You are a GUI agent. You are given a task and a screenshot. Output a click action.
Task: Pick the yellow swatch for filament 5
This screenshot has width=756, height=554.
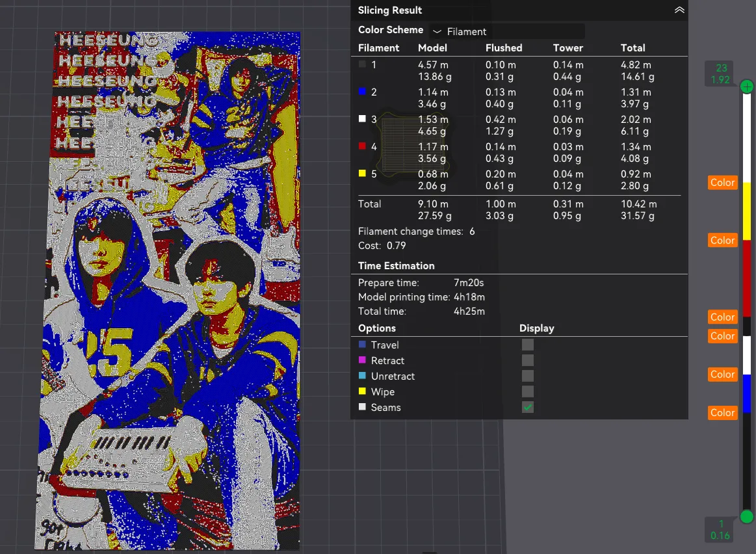(362, 174)
